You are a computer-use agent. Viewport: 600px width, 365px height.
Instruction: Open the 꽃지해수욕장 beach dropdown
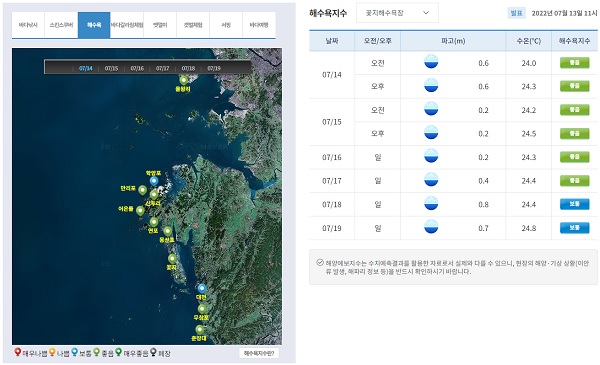397,13
